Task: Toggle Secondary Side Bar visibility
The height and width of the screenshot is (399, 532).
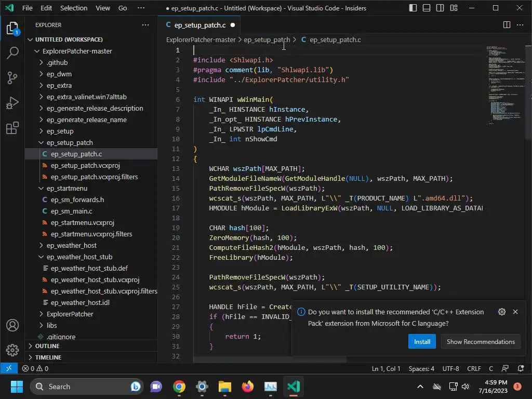Action: [x=440, y=8]
